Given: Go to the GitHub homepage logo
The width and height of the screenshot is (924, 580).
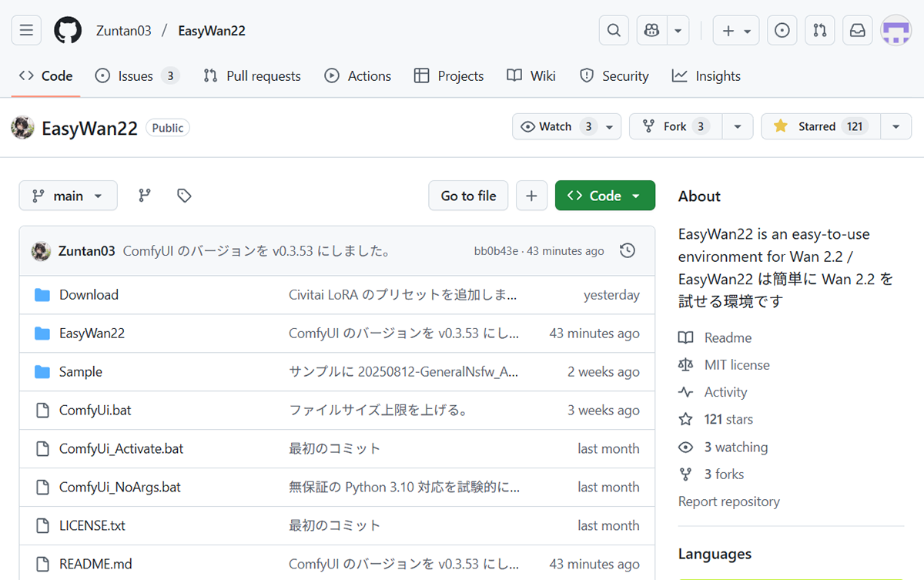Looking at the screenshot, I should pyautogui.click(x=68, y=30).
